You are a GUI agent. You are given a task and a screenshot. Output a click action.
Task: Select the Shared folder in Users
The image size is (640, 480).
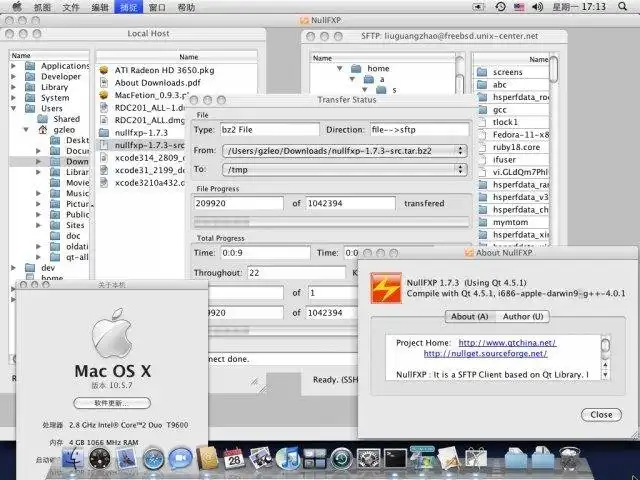pos(66,119)
